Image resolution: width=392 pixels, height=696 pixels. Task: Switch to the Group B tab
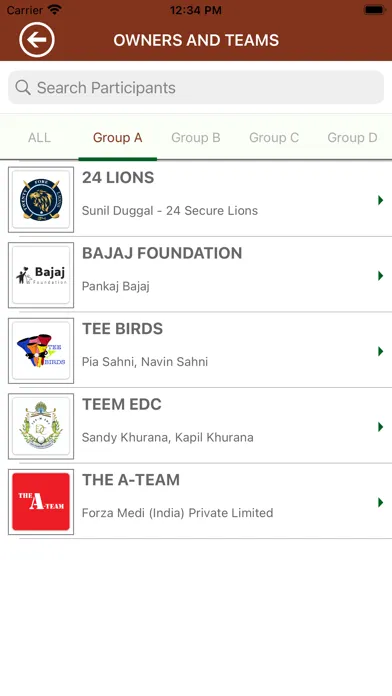196,138
